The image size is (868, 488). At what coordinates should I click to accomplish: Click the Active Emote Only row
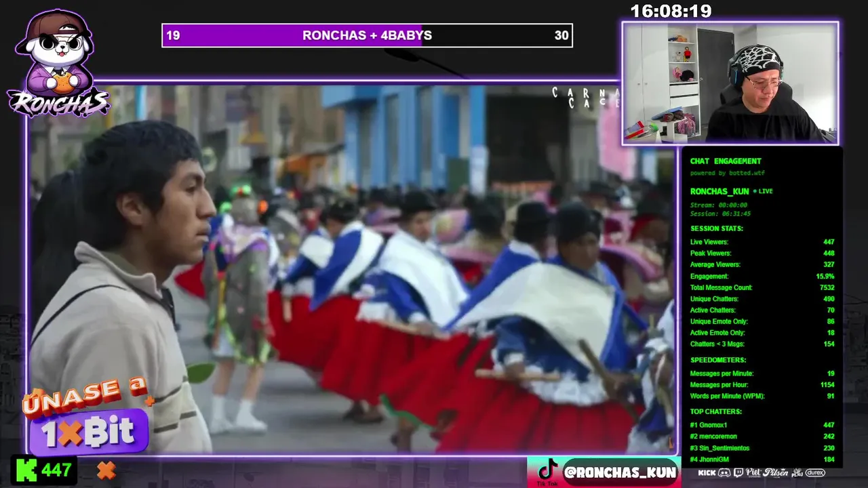coord(762,333)
